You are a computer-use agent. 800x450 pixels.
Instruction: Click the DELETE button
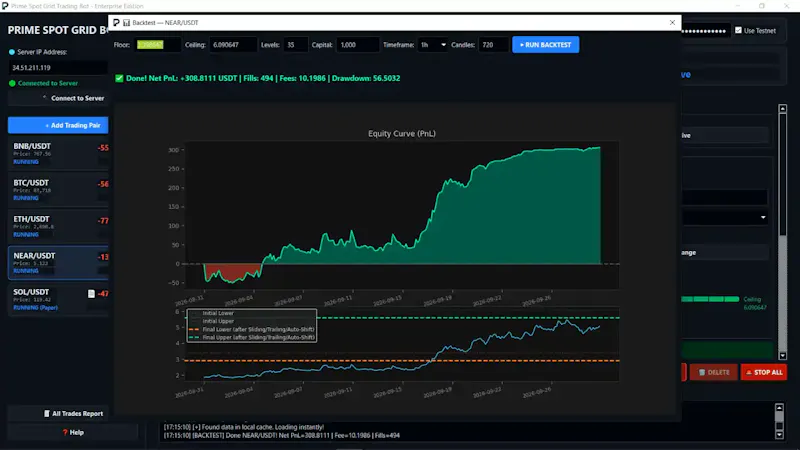tap(713, 372)
